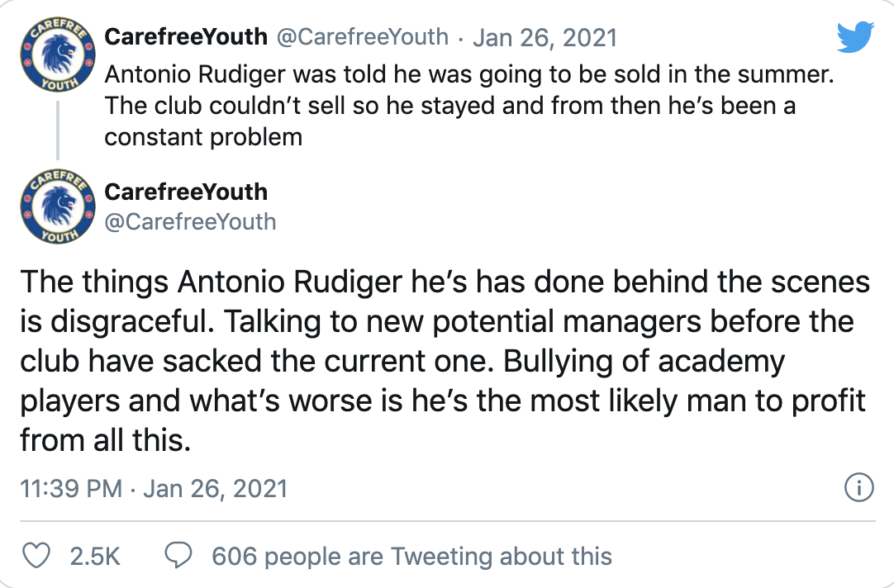Click the divider line above the like count

(446, 520)
